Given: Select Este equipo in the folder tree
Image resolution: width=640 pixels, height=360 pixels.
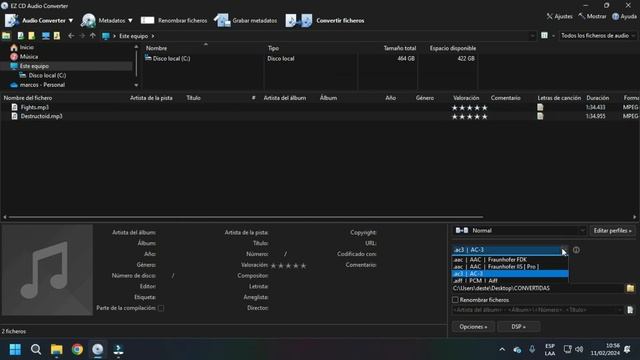Looking at the screenshot, I should point(34,66).
